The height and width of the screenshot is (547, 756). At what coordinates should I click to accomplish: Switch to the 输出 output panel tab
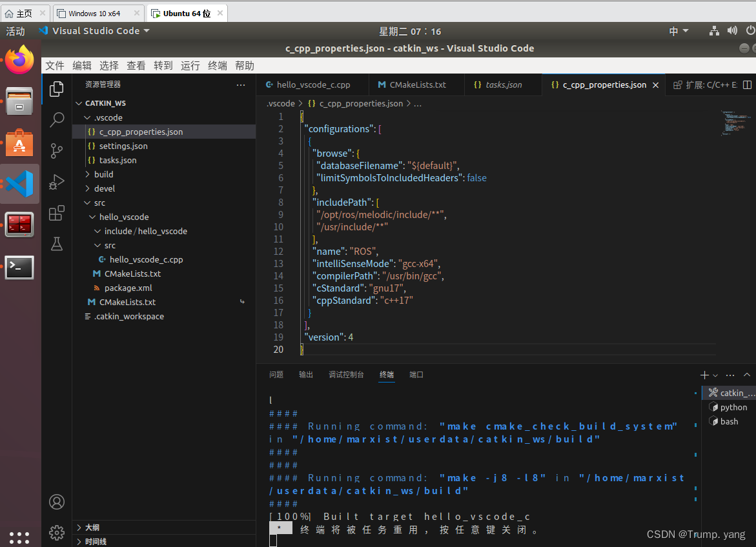[x=306, y=375]
